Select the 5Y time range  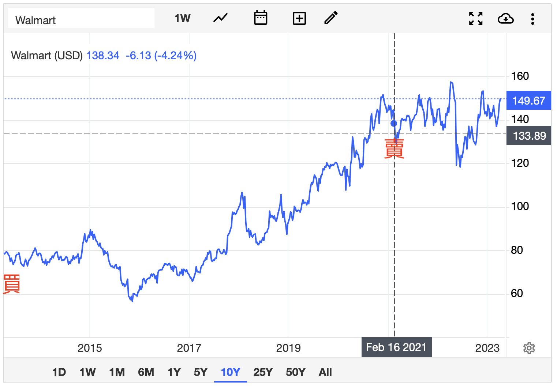coord(201,372)
